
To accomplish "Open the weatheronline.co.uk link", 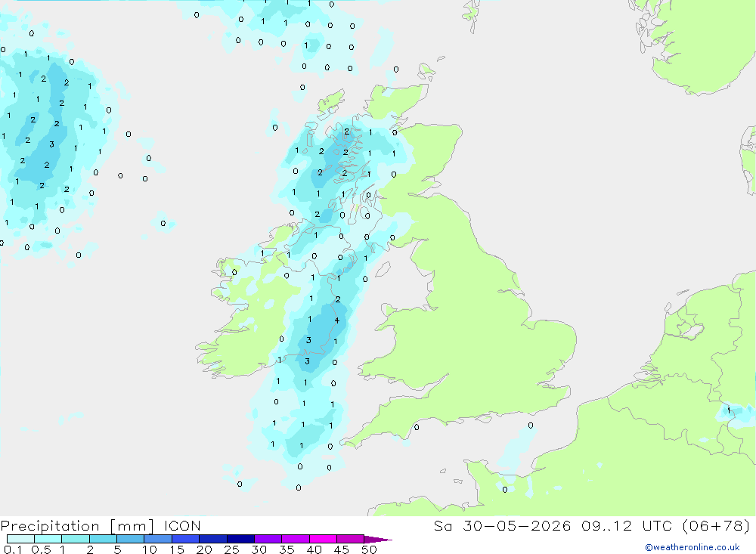I will [692, 547].
